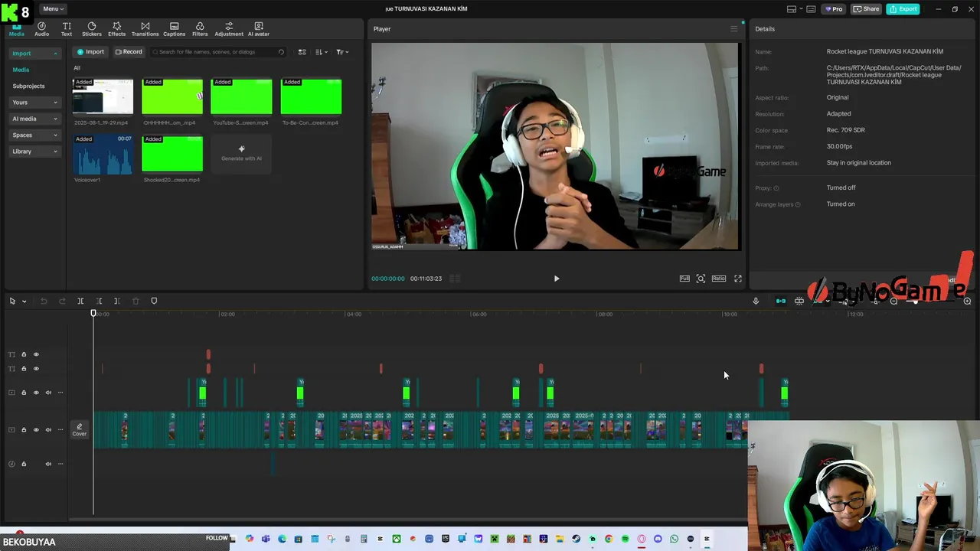Expand the Yours section
The width and height of the screenshot is (980, 551).
click(34, 103)
